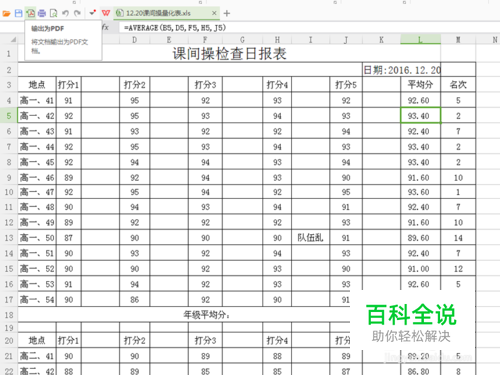Select column M header
Viewport: 500px width, 375px height.
(x=458, y=40)
